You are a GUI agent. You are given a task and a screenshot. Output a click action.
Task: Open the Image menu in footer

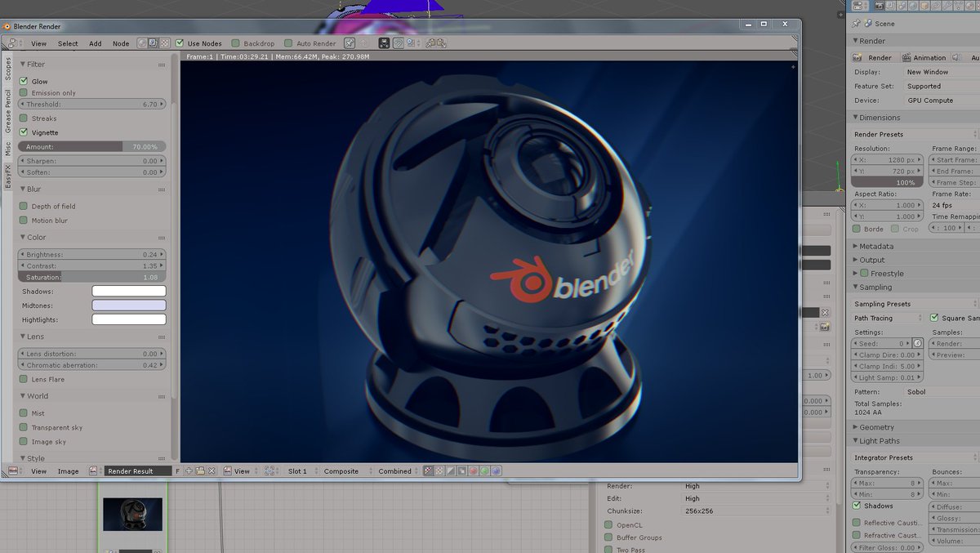pyautogui.click(x=68, y=471)
